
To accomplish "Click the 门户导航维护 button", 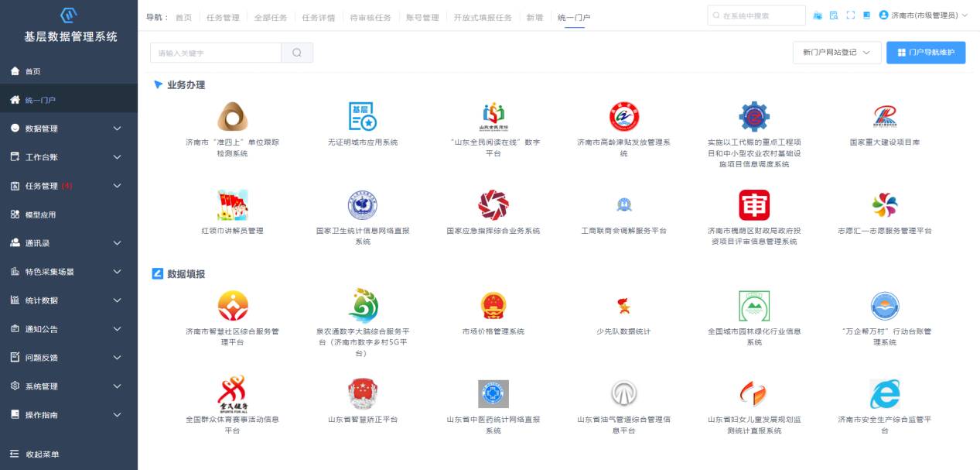I will pos(925,53).
